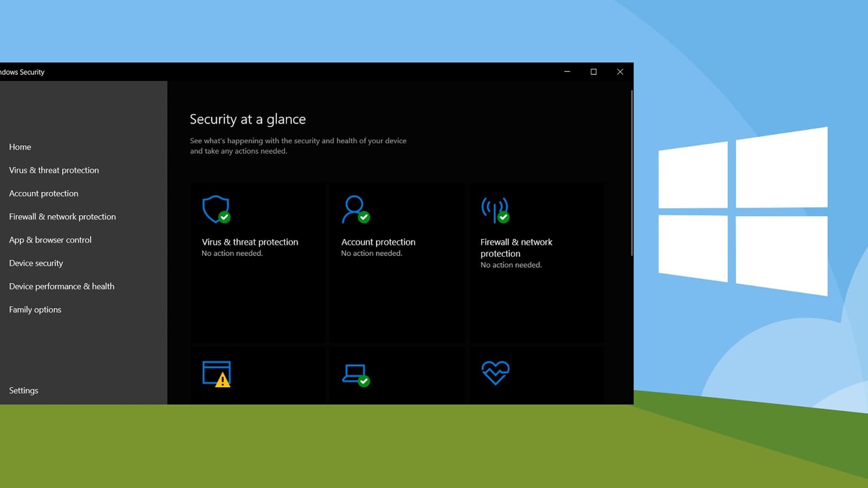Open Account protection from the sidebar

tap(44, 194)
